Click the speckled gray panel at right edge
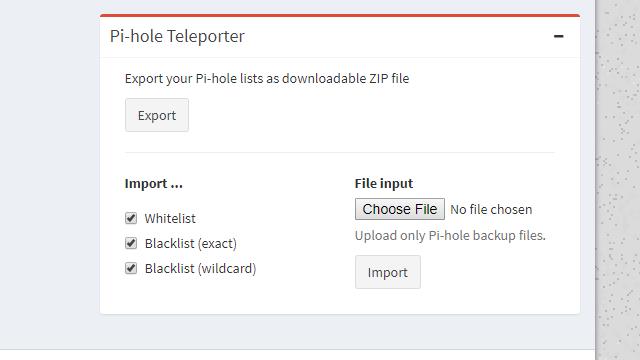 click(618, 180)
